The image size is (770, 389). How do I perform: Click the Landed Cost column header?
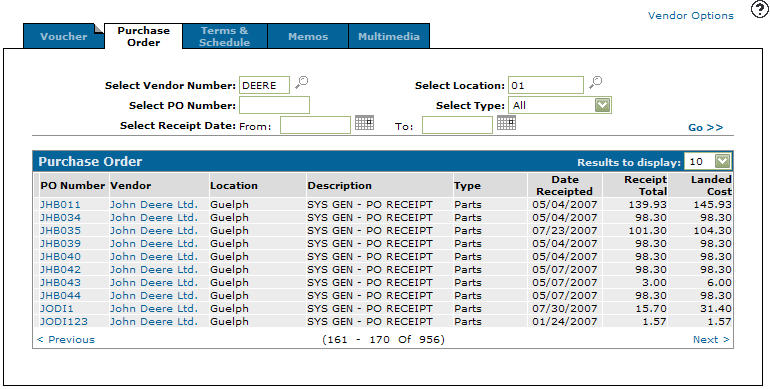711,185
